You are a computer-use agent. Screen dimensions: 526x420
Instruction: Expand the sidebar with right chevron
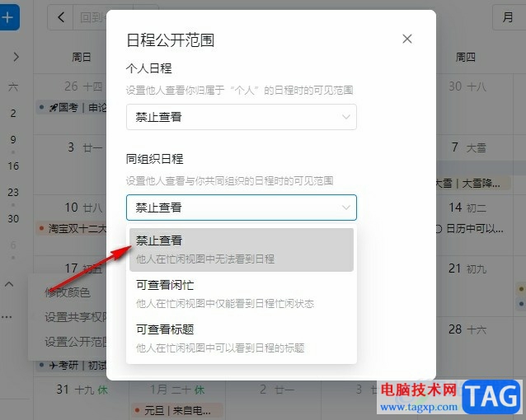[16, 57]
